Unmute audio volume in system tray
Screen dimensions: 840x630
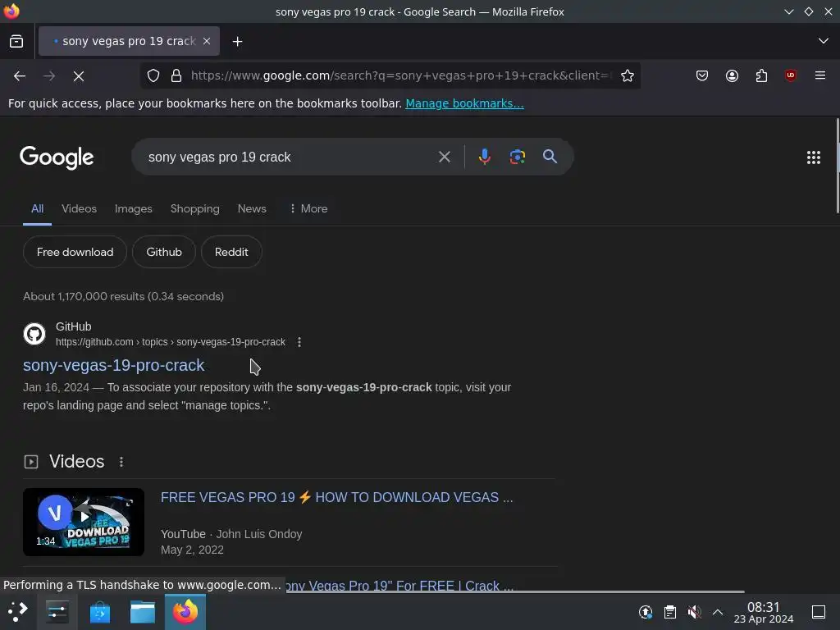pyautogui.click(x=694, y=612)
